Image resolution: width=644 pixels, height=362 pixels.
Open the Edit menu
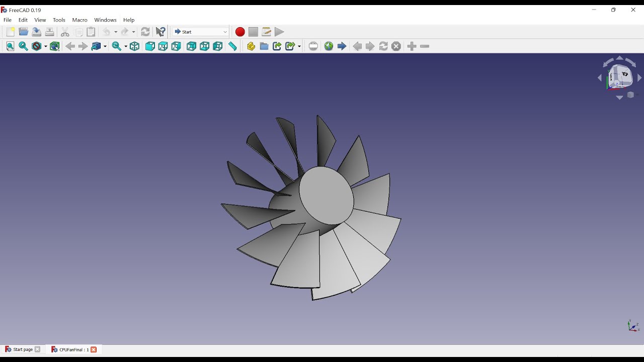point(23,20)
